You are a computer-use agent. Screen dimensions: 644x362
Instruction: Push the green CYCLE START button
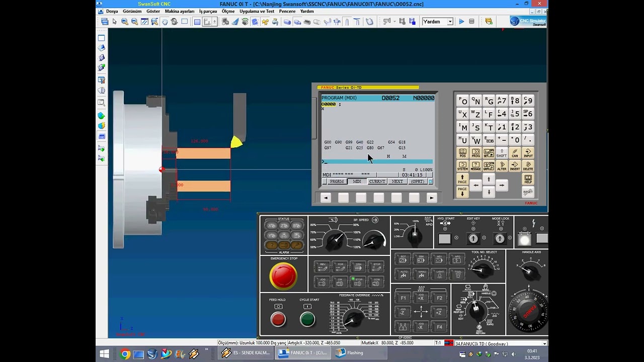coord(307,319)
